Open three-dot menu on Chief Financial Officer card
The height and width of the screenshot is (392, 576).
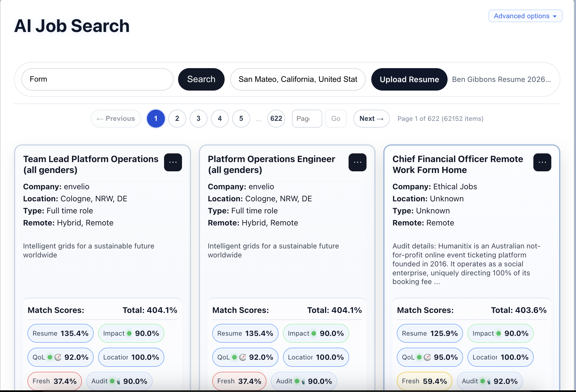(x=542, y=162)
